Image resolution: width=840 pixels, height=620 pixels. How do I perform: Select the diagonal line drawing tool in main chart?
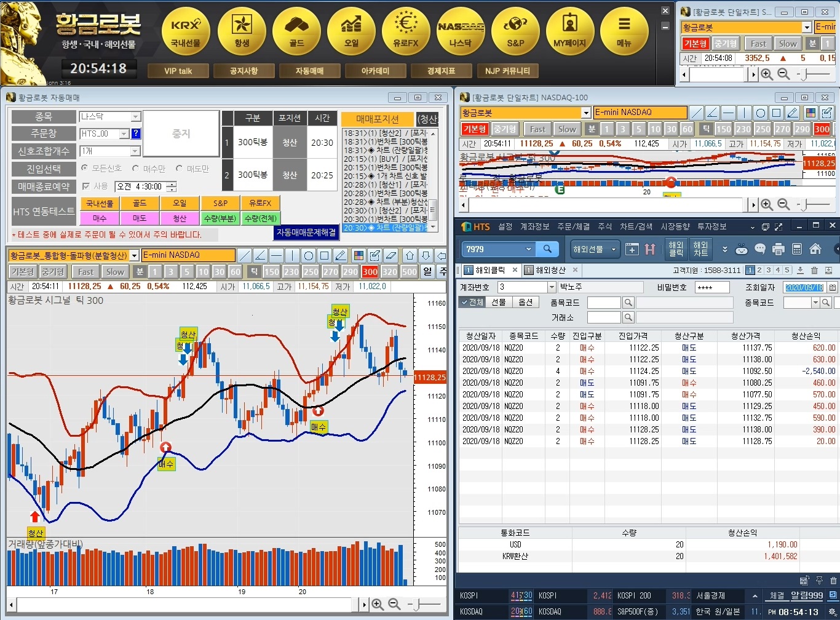click(x=245, y=255)
